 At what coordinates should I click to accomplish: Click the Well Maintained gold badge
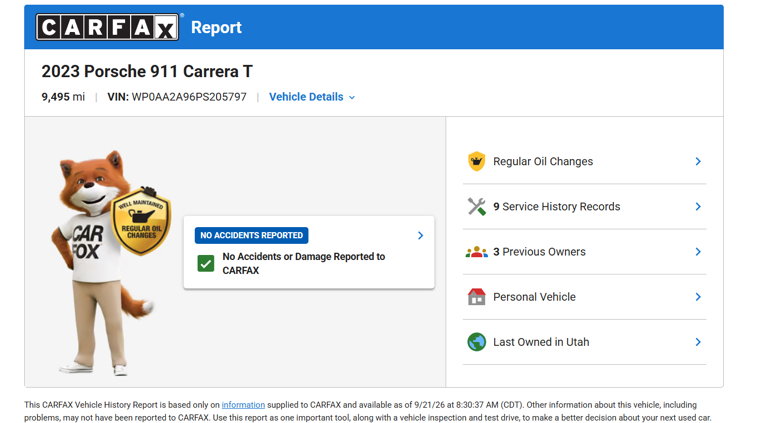click(141, 222)
